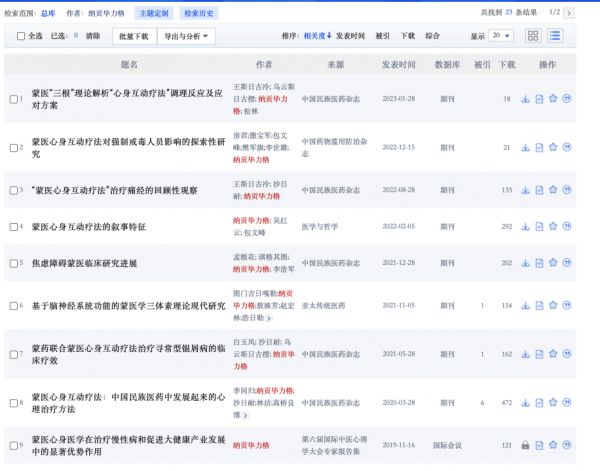Expand the author list on result 6
Viewport: 600px width, 471px height.
(x=268, y=317)
